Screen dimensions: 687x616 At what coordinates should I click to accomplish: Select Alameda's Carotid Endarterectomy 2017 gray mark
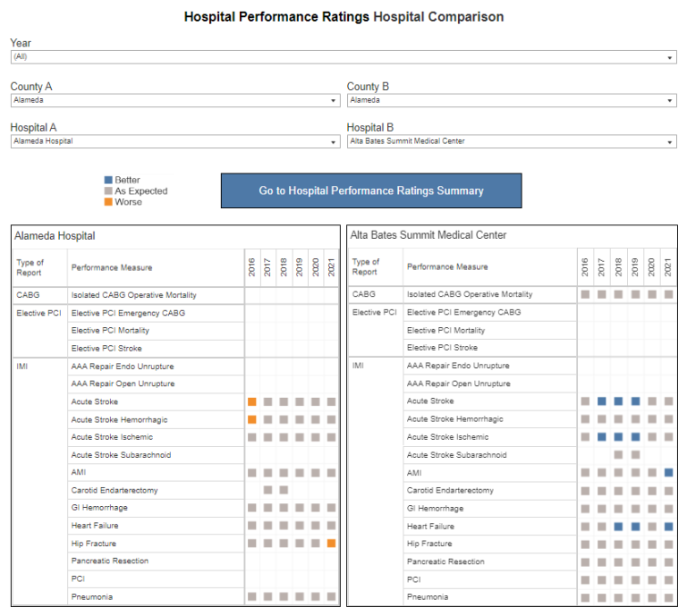[x=268, y=490]
